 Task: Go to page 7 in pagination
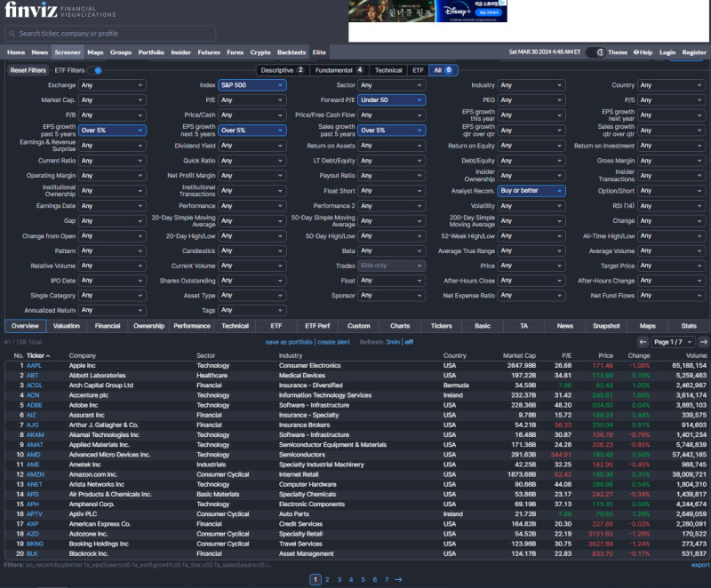point(387,579)
